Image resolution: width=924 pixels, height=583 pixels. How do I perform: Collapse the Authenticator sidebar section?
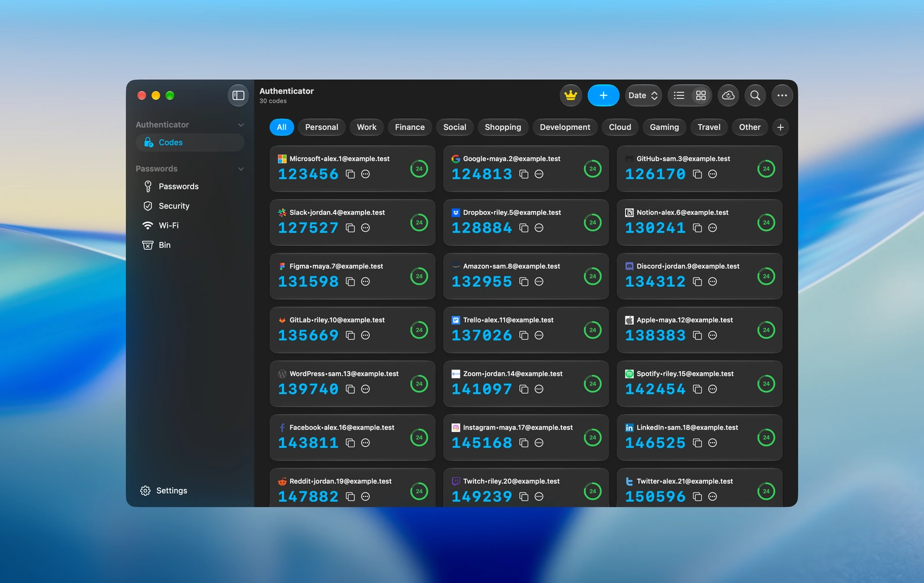[x=241, y=125]
